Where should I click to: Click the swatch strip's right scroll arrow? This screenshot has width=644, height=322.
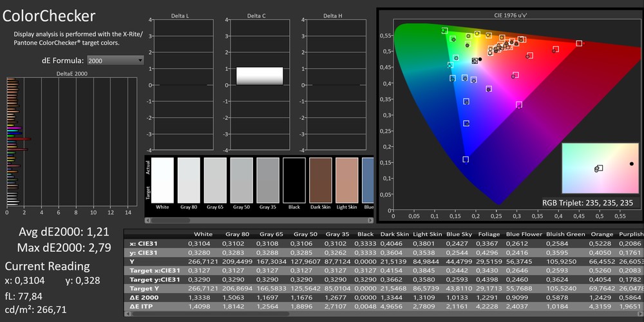click(371, 220)
